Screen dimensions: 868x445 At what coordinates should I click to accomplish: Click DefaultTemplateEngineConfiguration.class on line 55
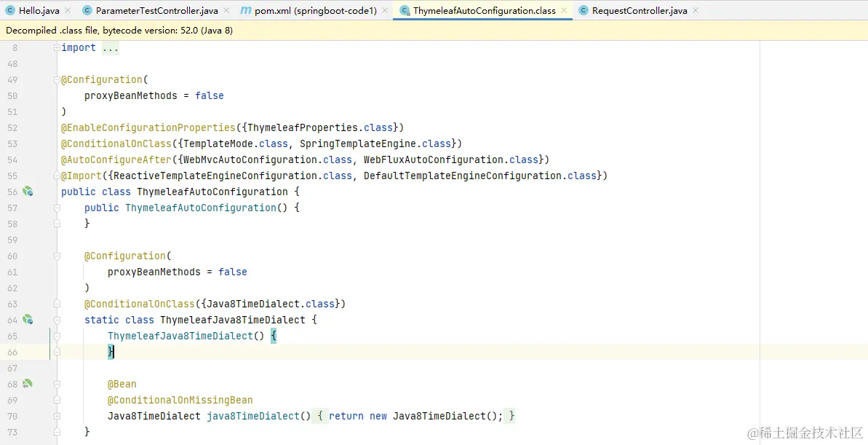tap(480, 176)
